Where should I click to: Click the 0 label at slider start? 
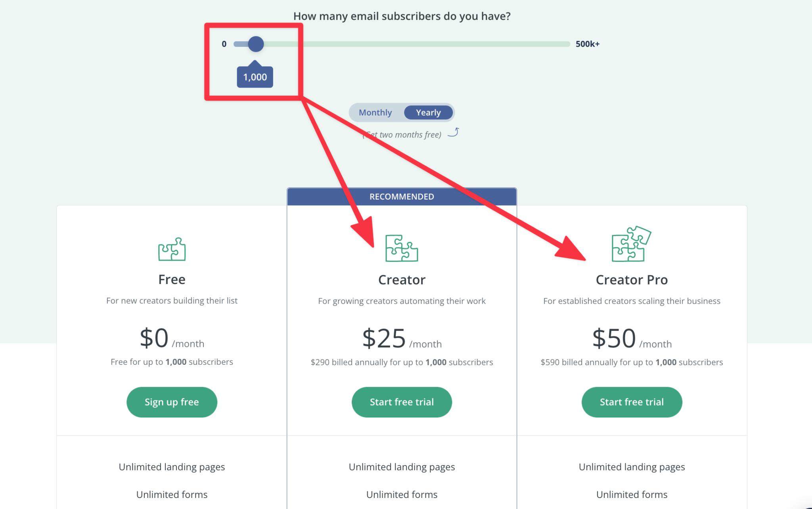click(224, 44)
